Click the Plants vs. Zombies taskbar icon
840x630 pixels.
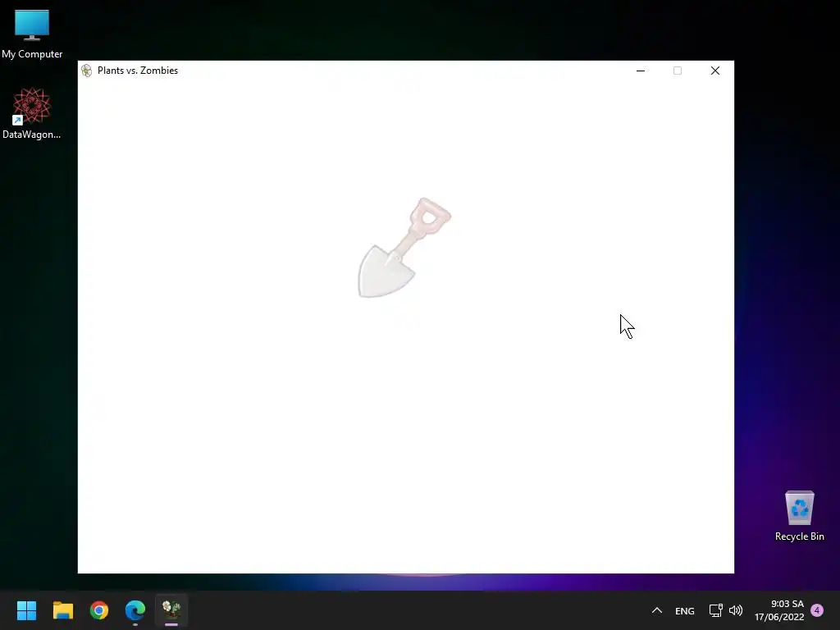tap(171, 610)
